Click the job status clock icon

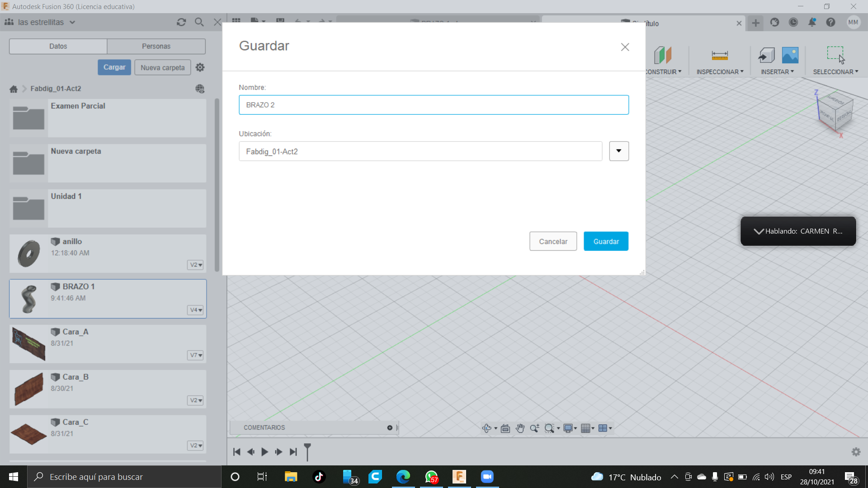click(x=793, y=23)
